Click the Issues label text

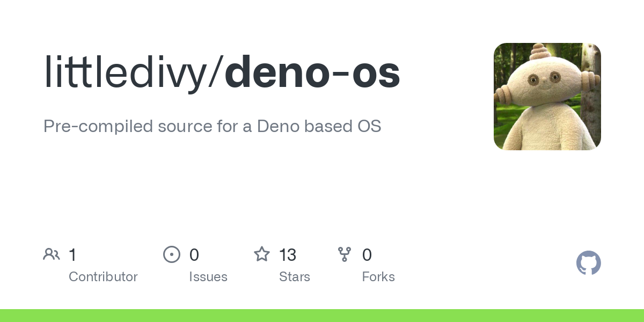[208, 276]
